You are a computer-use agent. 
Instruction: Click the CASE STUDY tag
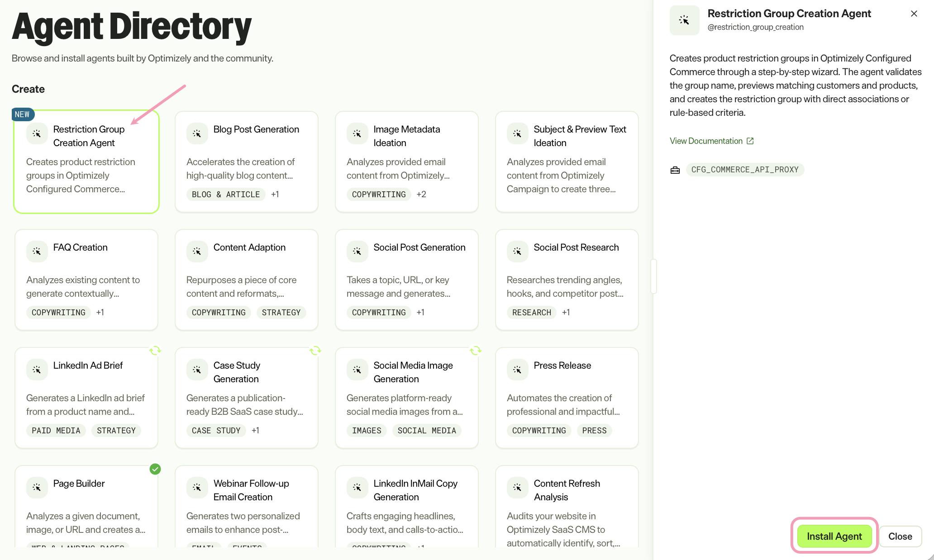(216, 431)
